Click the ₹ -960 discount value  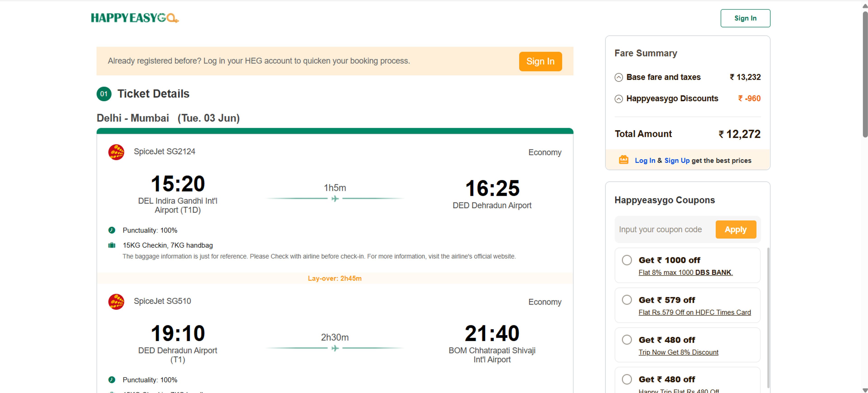(749, 98)
